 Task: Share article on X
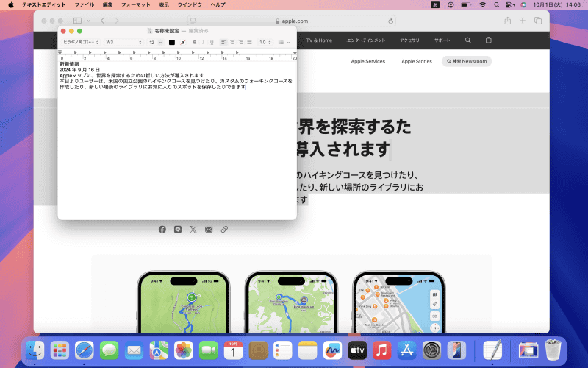[193, 230]
